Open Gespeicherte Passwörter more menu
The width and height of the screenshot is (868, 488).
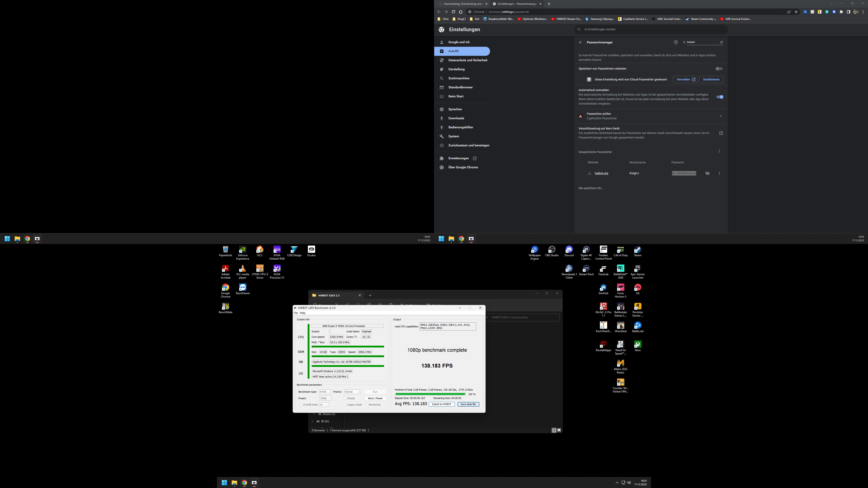(x=719, y=151)
